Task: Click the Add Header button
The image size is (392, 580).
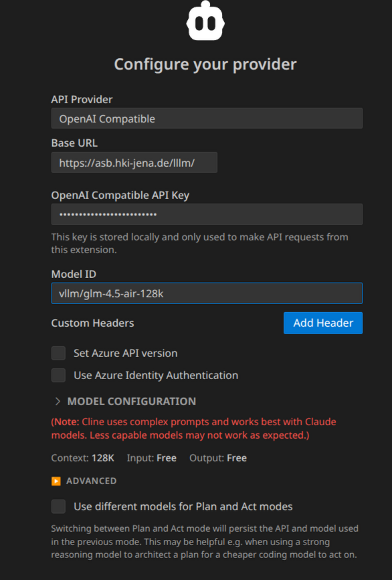Action: [x=322, y=323]
